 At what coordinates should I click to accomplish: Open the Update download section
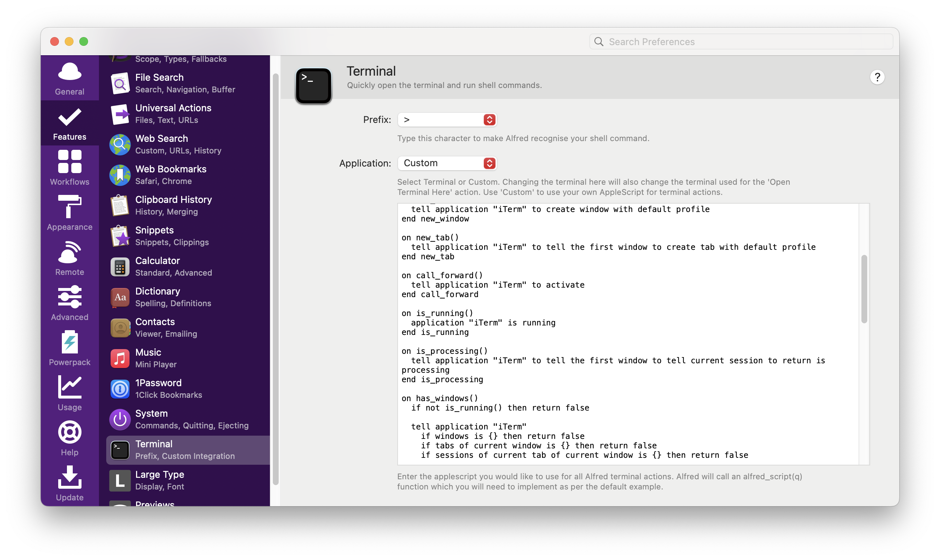coord(69,483)
